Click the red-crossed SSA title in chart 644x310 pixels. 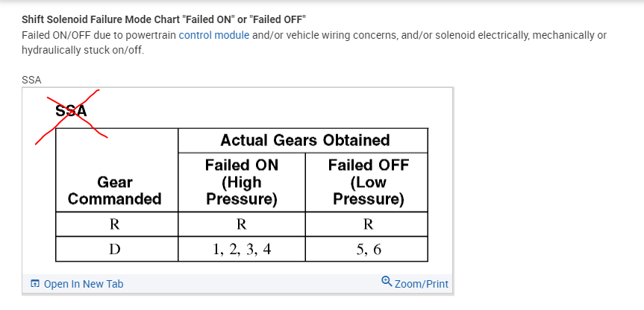(72, 111)
